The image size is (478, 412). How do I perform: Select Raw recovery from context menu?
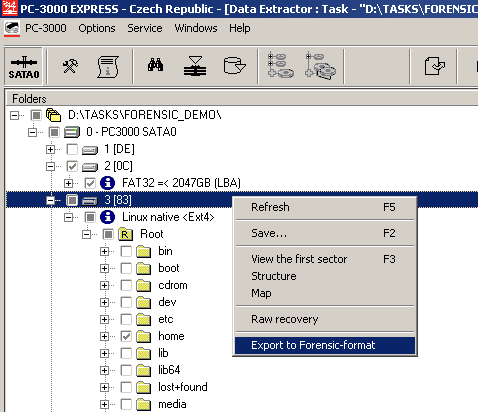coord(325,319)
